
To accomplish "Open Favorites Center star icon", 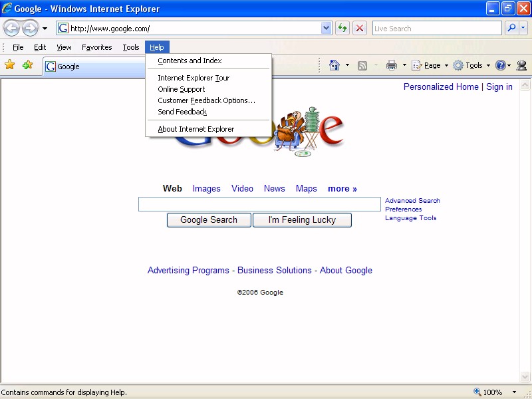I will coord(10,65).
